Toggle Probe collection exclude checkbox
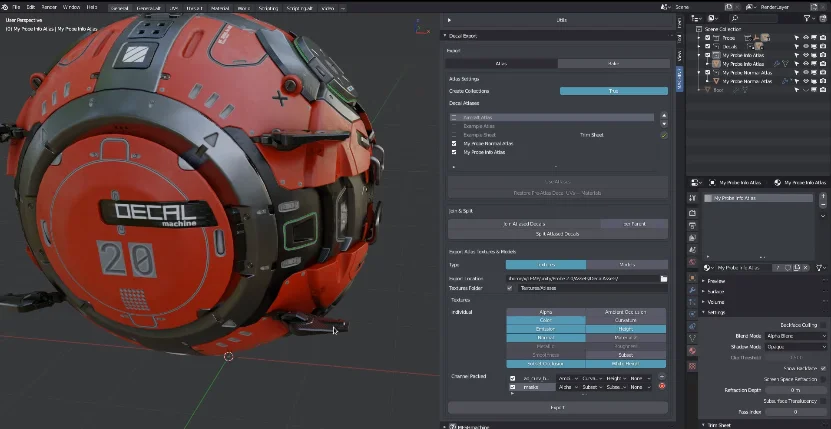This screenshot has width=831, height=429. tap(708, 38)
